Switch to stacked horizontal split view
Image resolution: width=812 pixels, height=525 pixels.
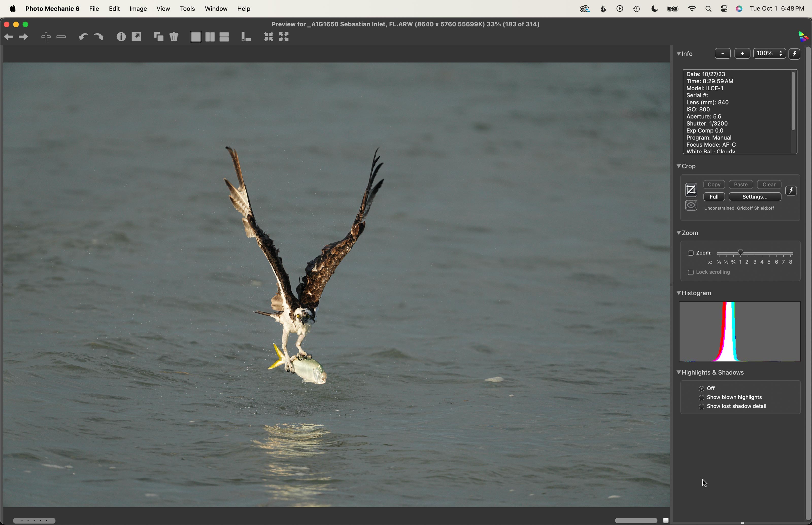(224, 37)
